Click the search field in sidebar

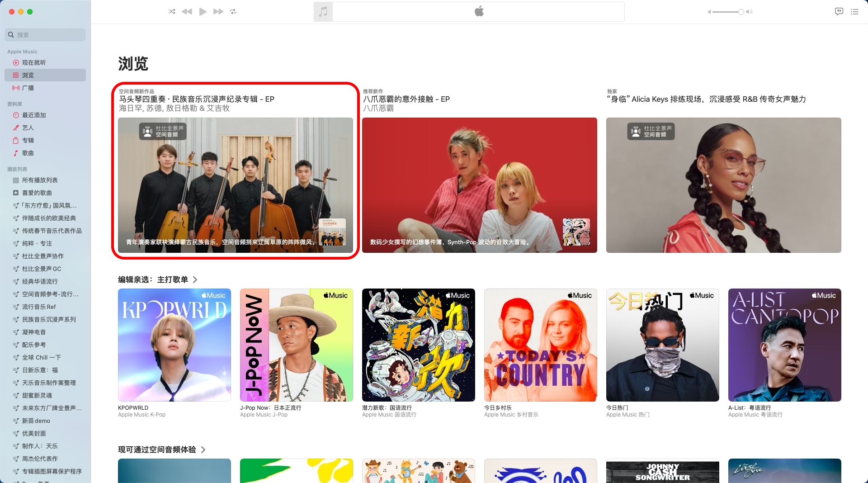45,35
